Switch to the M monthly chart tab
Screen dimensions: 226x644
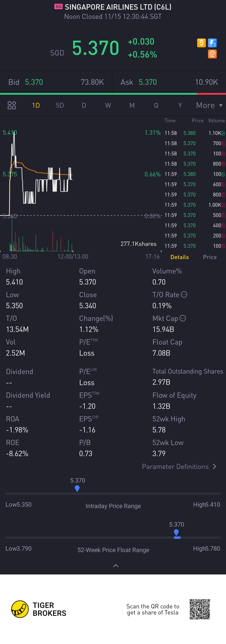pyautogui.click(x=132, y=105)
